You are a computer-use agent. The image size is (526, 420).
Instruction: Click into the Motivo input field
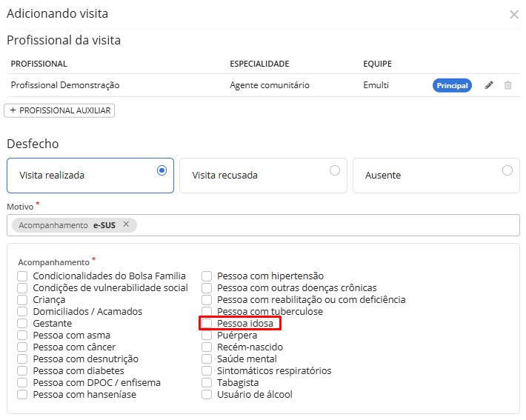click(263, 225)
